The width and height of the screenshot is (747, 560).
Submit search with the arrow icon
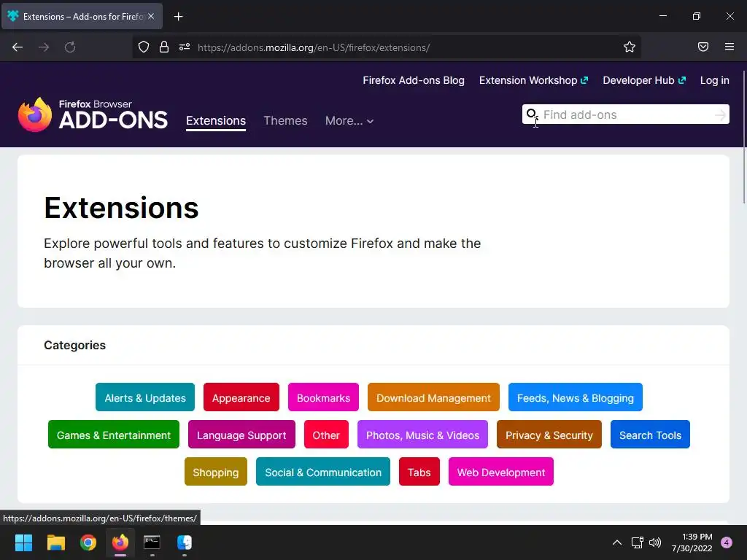coord(720,114)
